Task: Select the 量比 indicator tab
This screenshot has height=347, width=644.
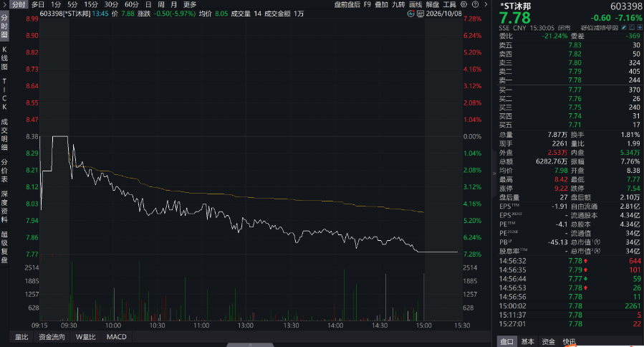Action: (21, 337)
